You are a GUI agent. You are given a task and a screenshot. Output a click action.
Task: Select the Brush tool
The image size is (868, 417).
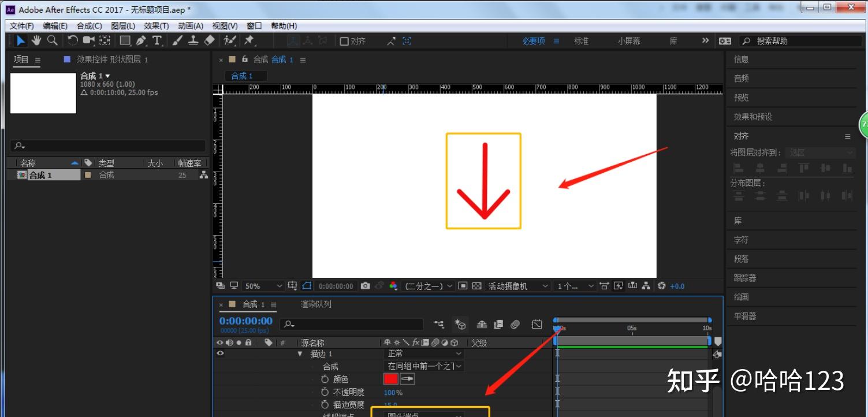tap(177, 40)
